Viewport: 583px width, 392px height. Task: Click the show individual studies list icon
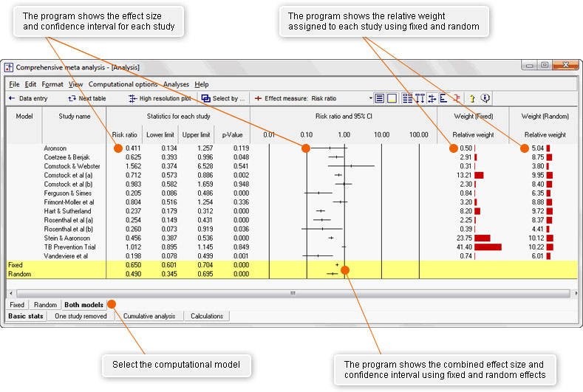(379, 98)
